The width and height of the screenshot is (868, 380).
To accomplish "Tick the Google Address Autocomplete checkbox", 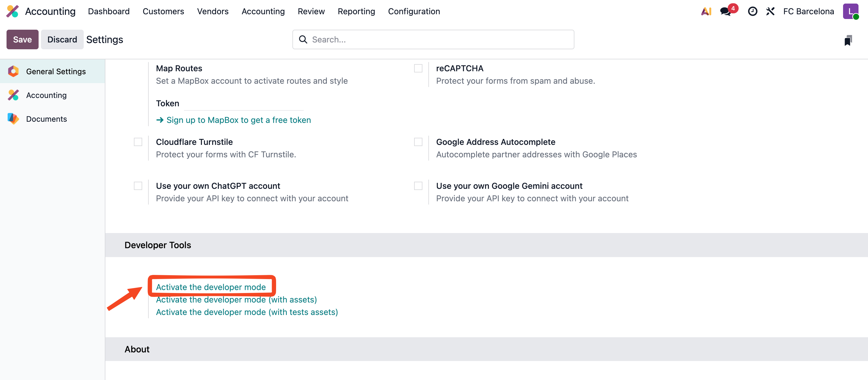I will click(418, 142).
